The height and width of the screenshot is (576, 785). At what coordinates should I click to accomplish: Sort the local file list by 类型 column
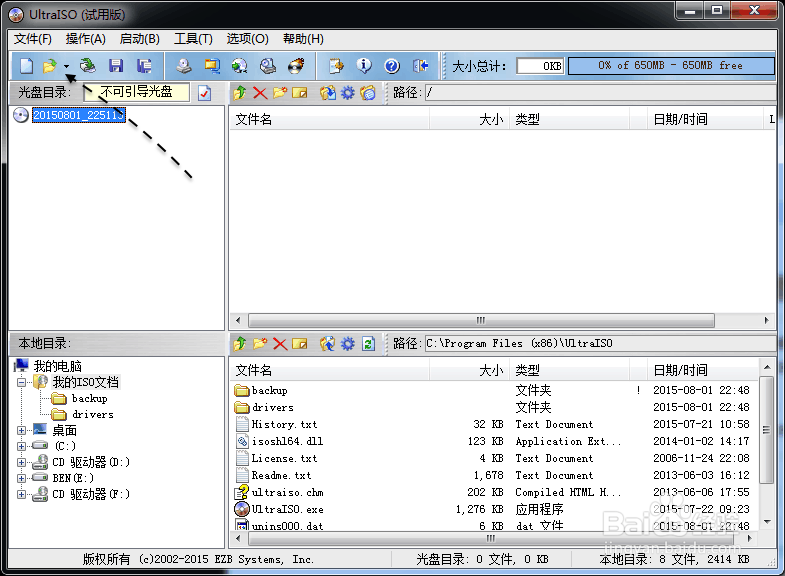tap(569, 370)
